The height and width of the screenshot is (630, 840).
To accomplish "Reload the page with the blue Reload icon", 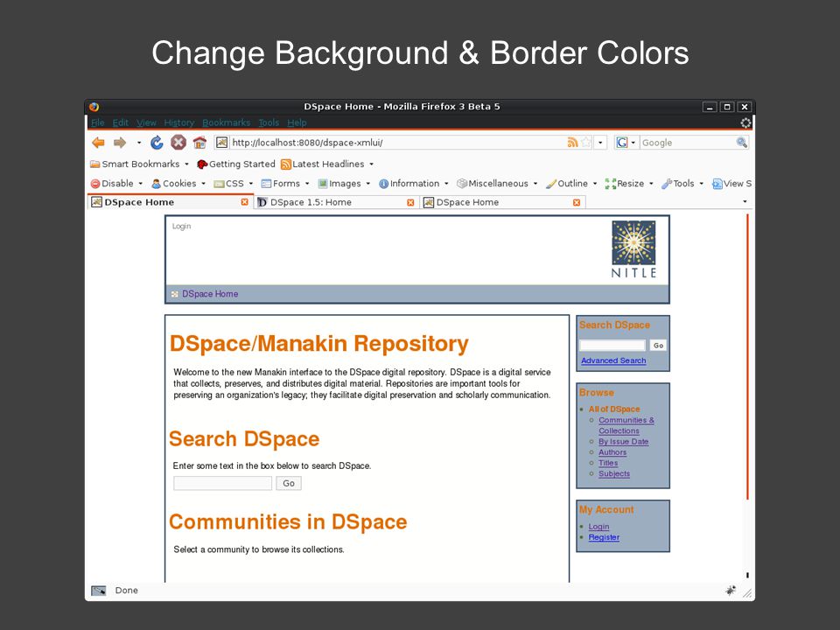I will [157, 143].
